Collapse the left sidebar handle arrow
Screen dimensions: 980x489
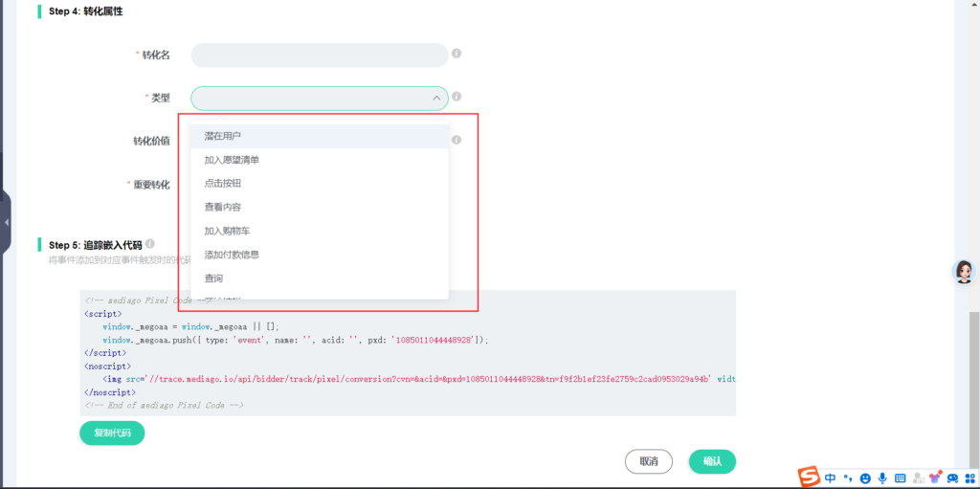6,223
